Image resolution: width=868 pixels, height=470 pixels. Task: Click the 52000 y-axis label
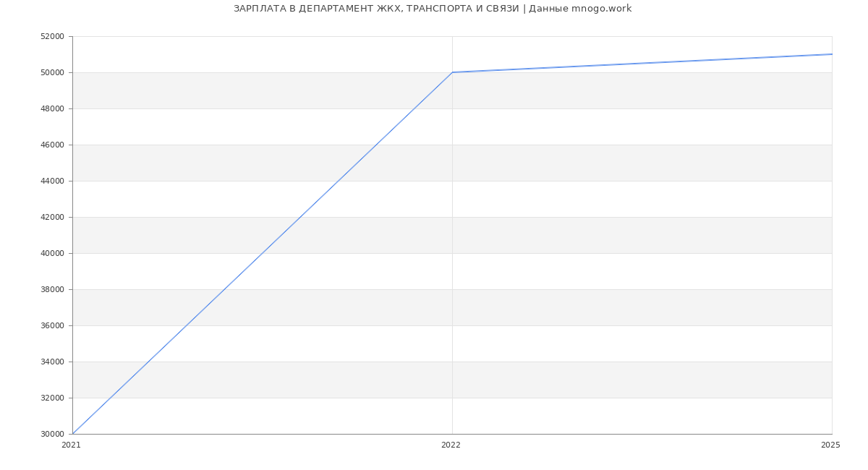pyautogui.click(x=52, y=36)
